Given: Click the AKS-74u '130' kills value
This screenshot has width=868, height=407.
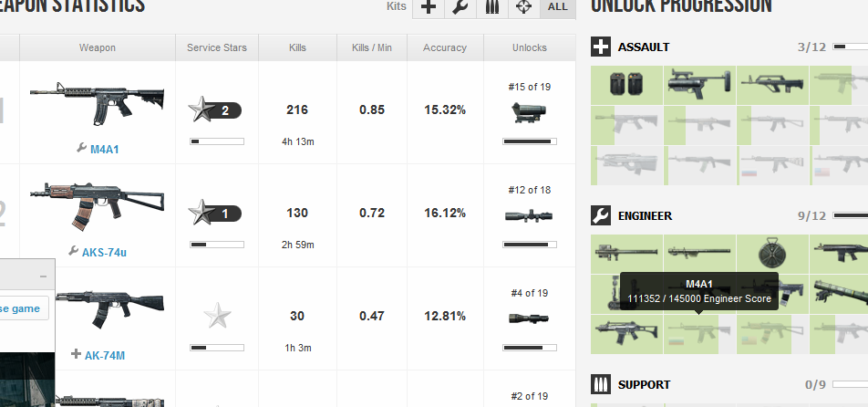Looking at the screenshot, I should coord(297,213).
